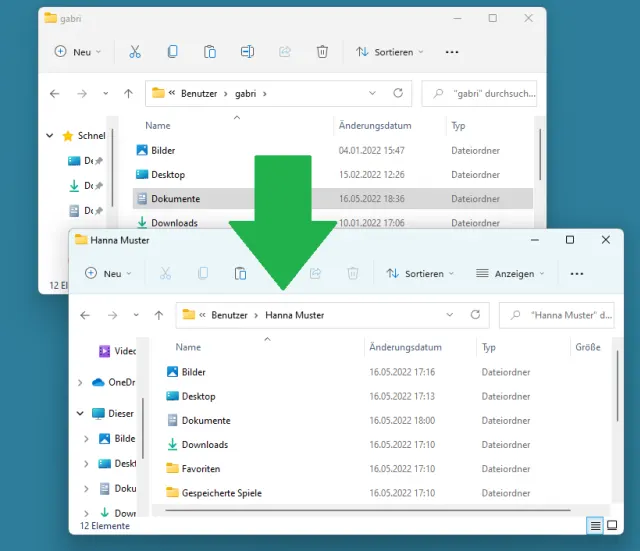Delete selection using gabri window trash icon
Viewport: 640px width, 551px height.
coord(322,52)
